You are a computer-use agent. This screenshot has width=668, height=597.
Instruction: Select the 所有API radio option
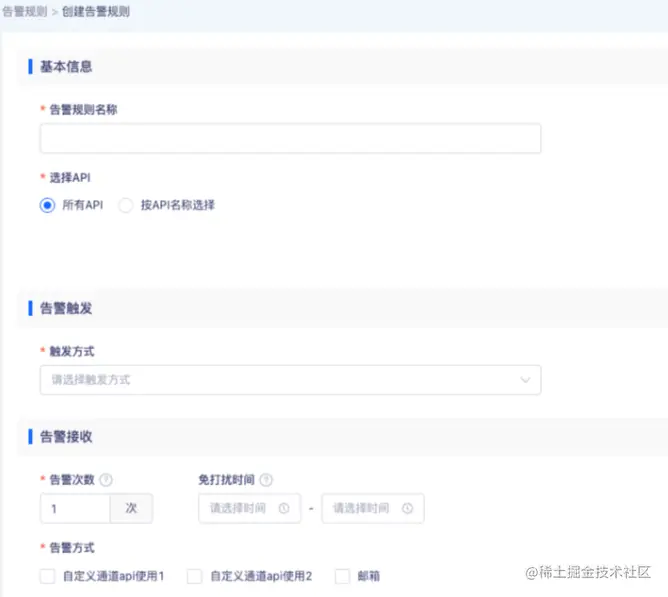47,205
